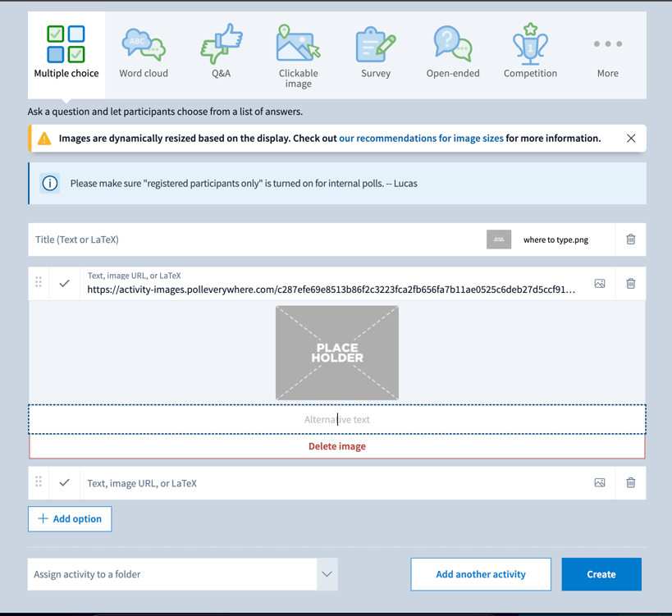672x616 pixels.
Task: Click the Add option button
Action: (x=70, y=519)
